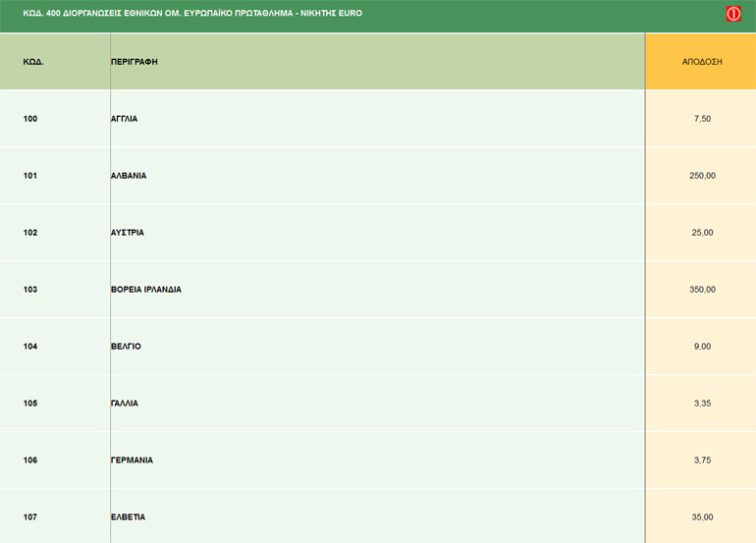The height and width of the screenshot is (543, 756).
Task: Select odds 9,00 for ΒΕΛΓΙΟ
Action: 701,347
